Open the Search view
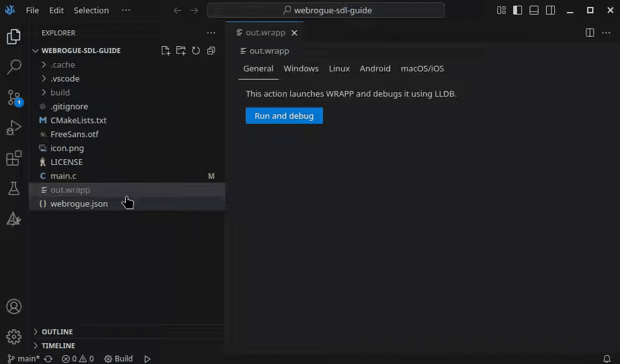This screenshot has width=620, height=364. (x=13, y=67)
